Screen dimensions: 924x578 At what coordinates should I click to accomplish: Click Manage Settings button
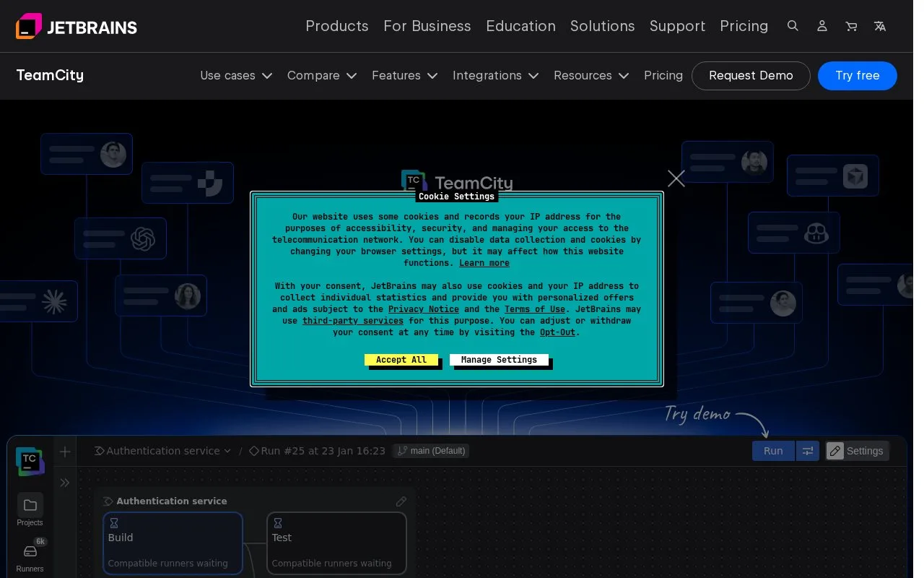point(499,360)
